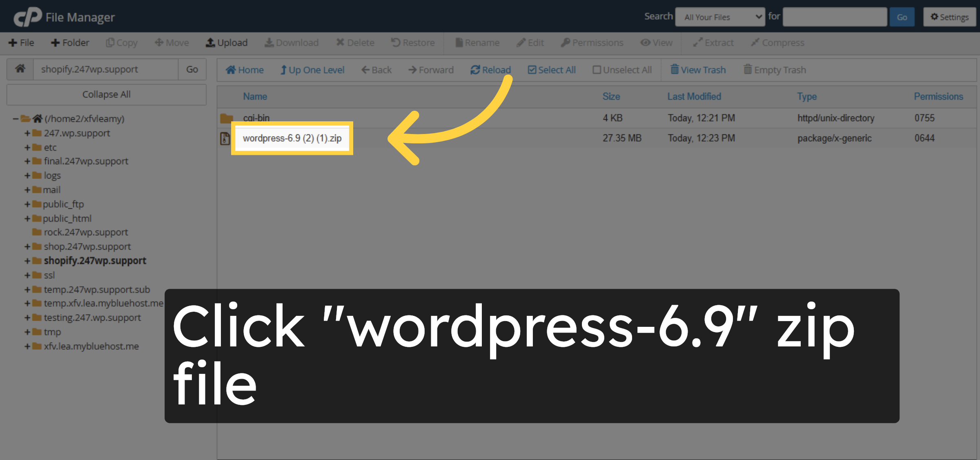Click the Extract icon in the toolbar
This screenshot has width=980, height=460.
coord(713,42)
